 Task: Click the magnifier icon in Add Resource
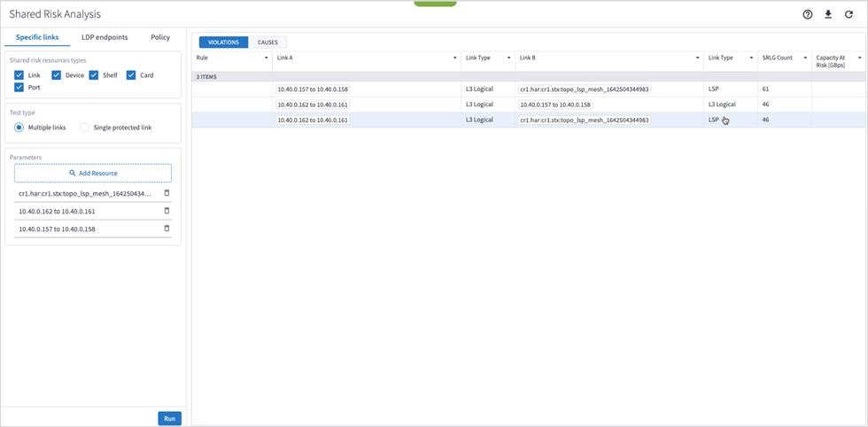pos(72,173)
